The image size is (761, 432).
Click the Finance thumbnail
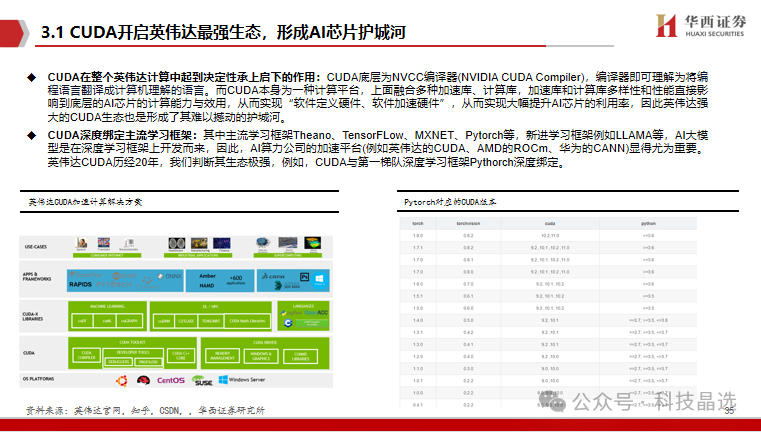pyautogui.click(x=222, y=244)
